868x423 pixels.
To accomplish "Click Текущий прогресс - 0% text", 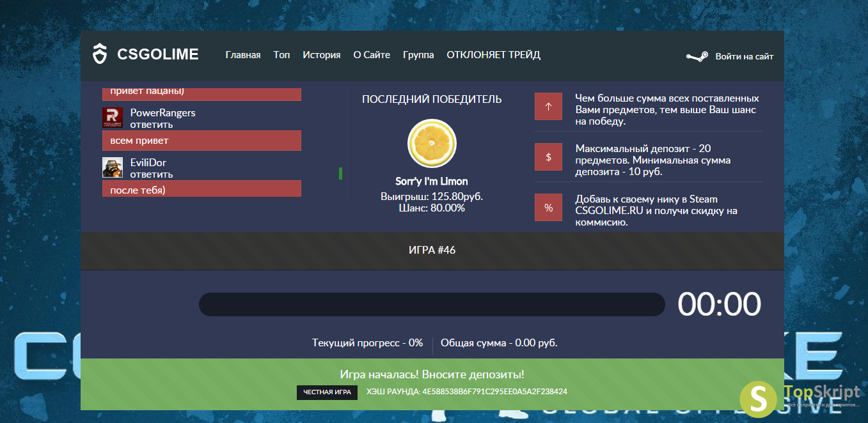I will pos(368,343).
